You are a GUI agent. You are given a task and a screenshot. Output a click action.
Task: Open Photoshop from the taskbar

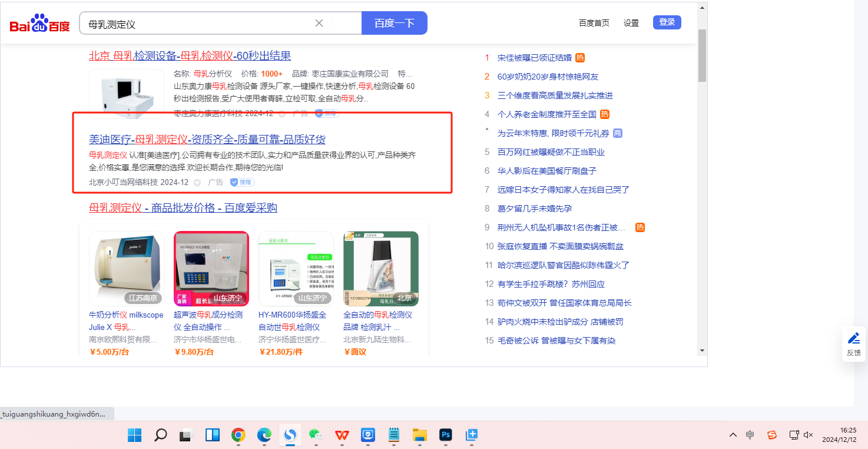coord(446,435)
